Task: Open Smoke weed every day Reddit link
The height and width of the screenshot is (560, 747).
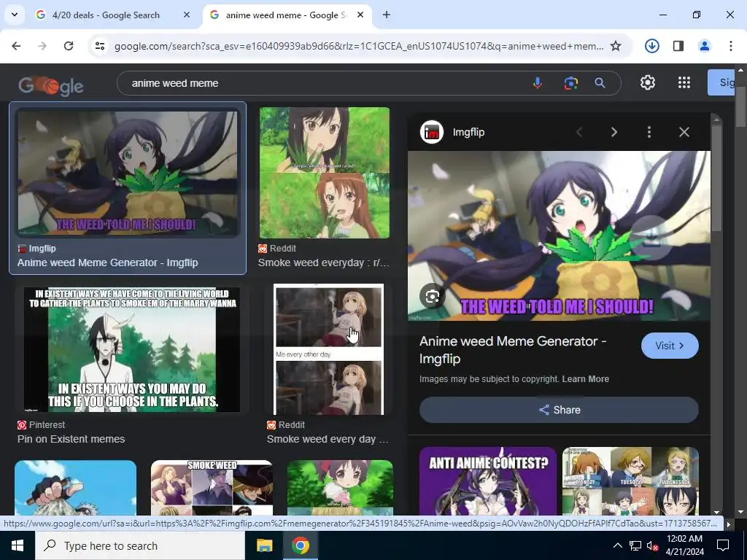Action: point(328,439)
